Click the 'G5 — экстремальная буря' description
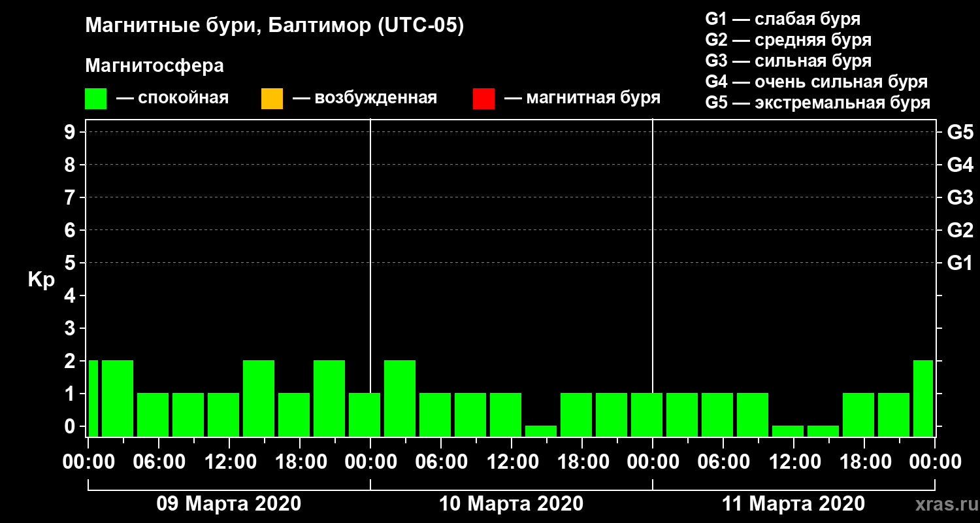Viewport: 980px width, 523px height. click(817, 103)
